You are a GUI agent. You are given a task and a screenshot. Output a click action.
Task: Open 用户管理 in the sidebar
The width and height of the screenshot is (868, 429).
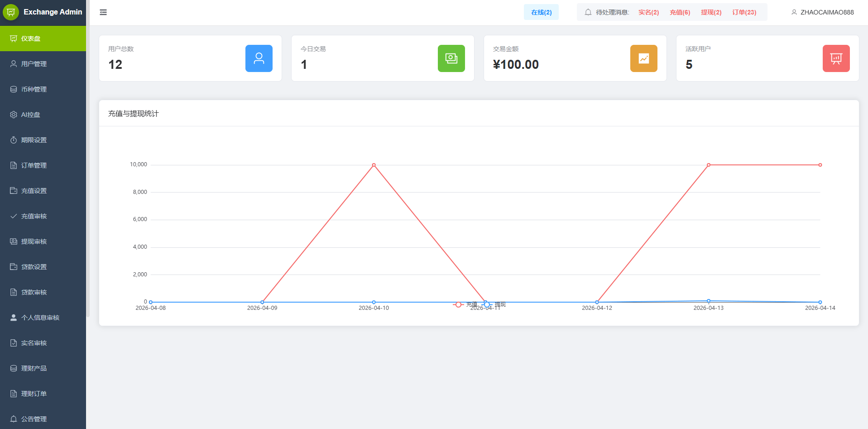(43, 64)
